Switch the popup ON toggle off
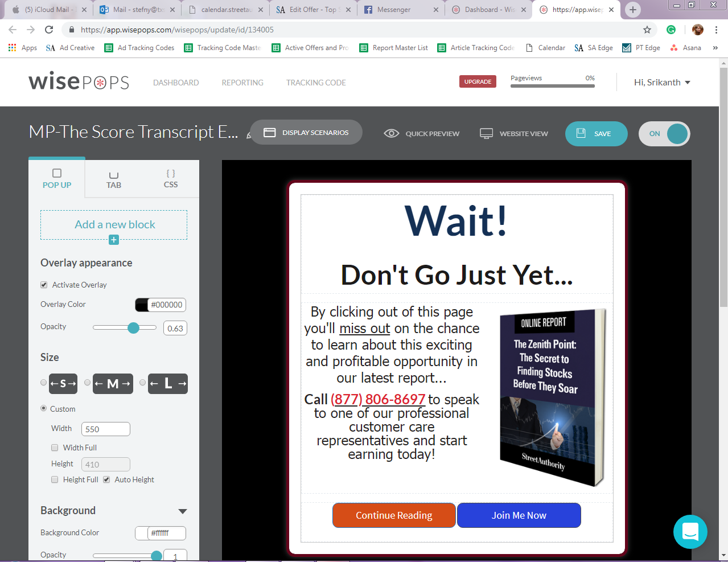 click(664, 134)
